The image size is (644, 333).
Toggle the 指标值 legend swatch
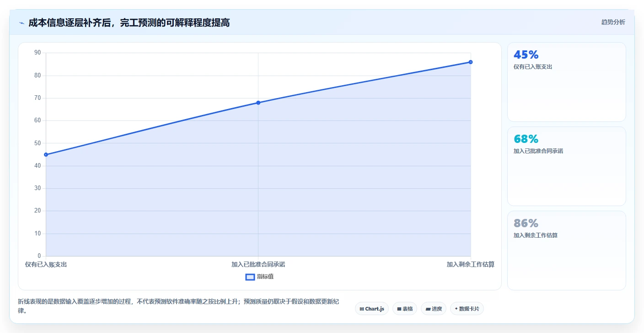click(250, 277)
